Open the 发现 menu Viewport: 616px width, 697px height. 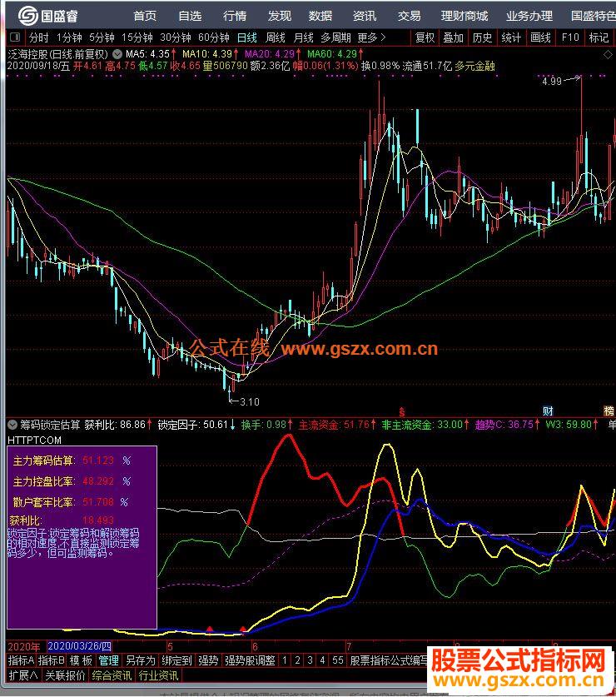click(x=280, y=17)
